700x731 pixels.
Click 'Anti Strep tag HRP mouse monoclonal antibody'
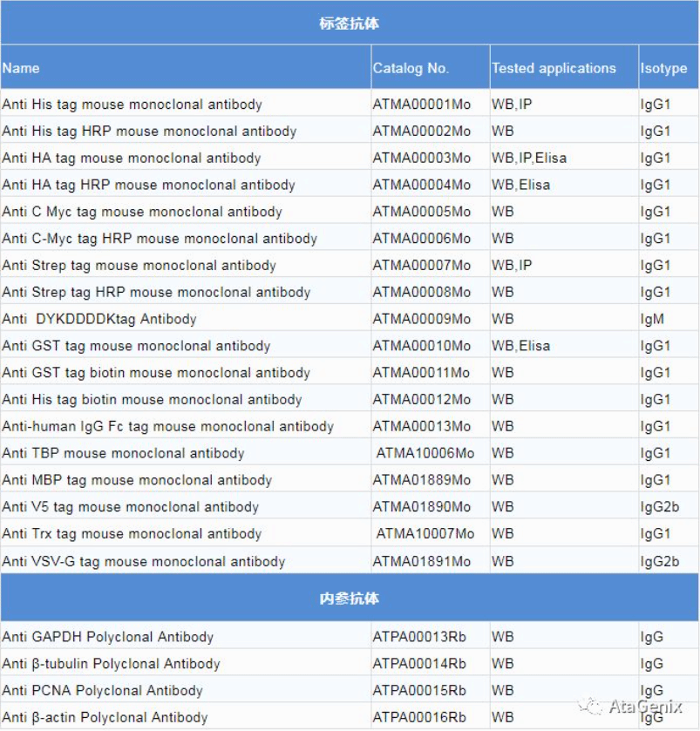pyautogui.click(x=156, y=292)
